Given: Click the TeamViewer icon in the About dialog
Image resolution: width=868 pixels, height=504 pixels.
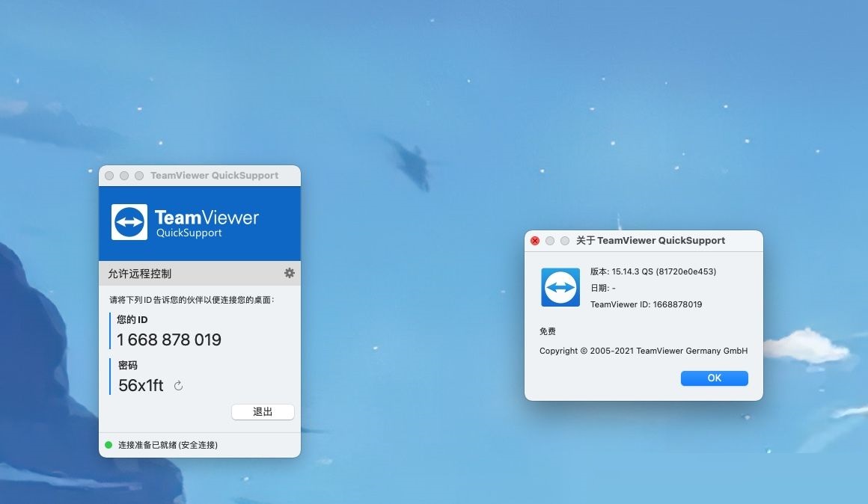Looking at the screenshot, I should tap(560, 287).
